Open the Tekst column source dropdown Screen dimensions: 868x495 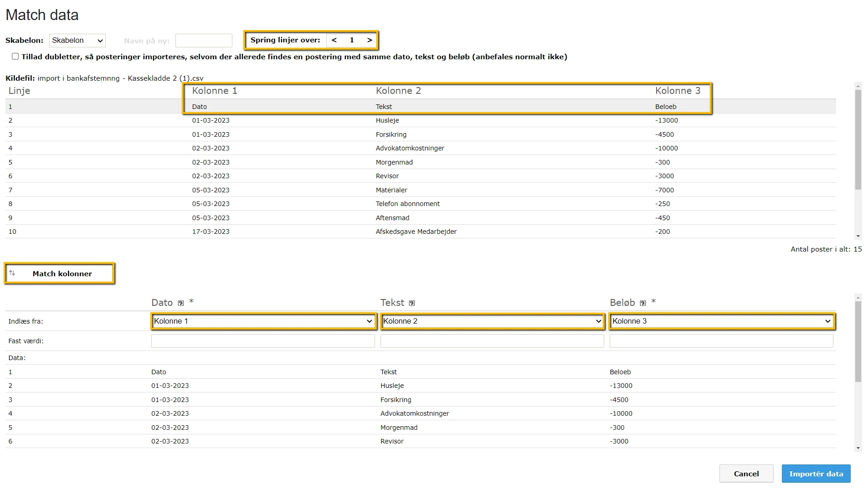point(493,321)
